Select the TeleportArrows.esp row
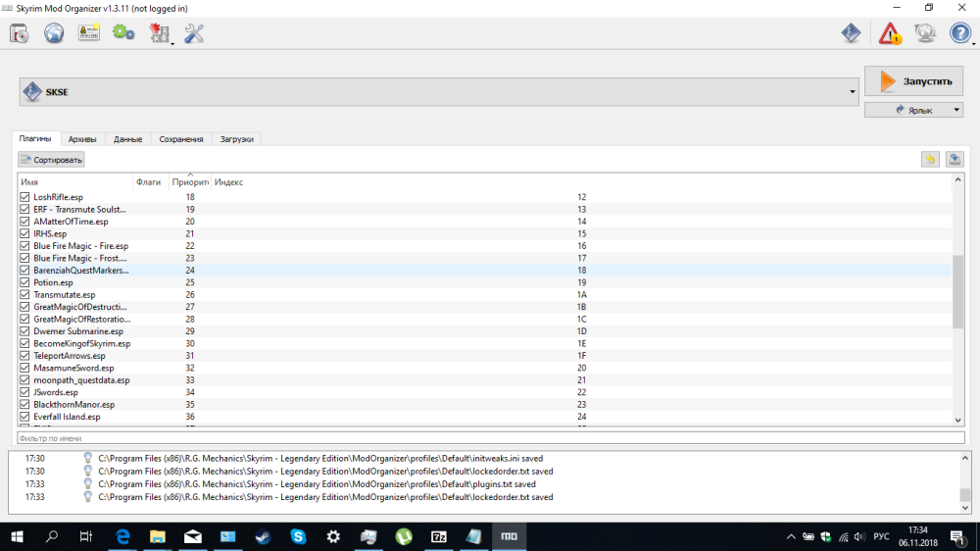This screenshot has width=980, height=551. tap(485, 355)
